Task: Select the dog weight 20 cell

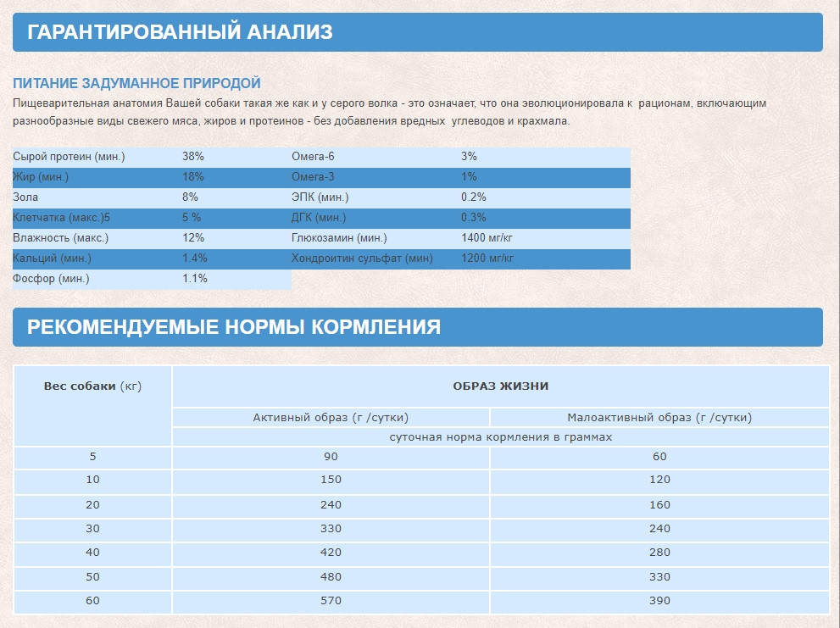Action: click(x=92, y=505)
